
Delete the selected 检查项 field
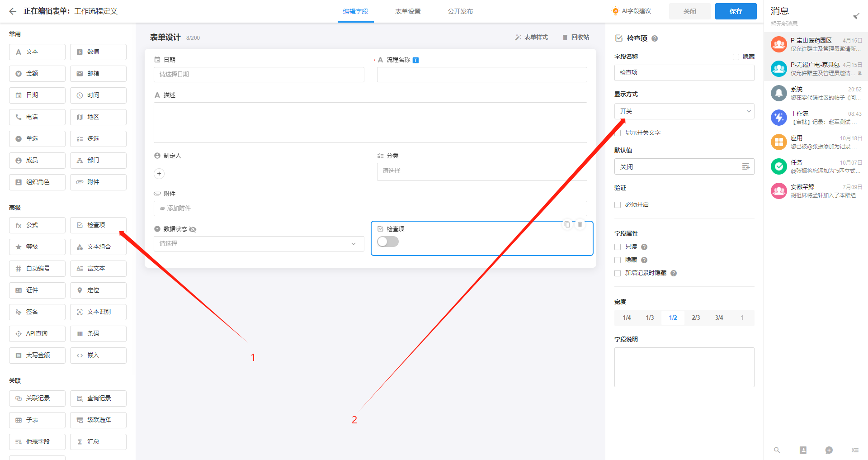click(580, 224)
